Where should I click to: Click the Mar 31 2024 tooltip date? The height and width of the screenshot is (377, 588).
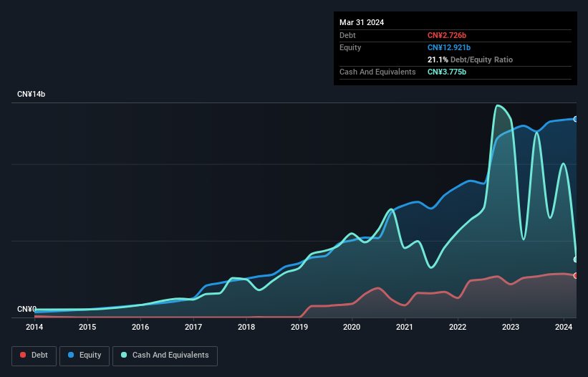click(362, 22)
